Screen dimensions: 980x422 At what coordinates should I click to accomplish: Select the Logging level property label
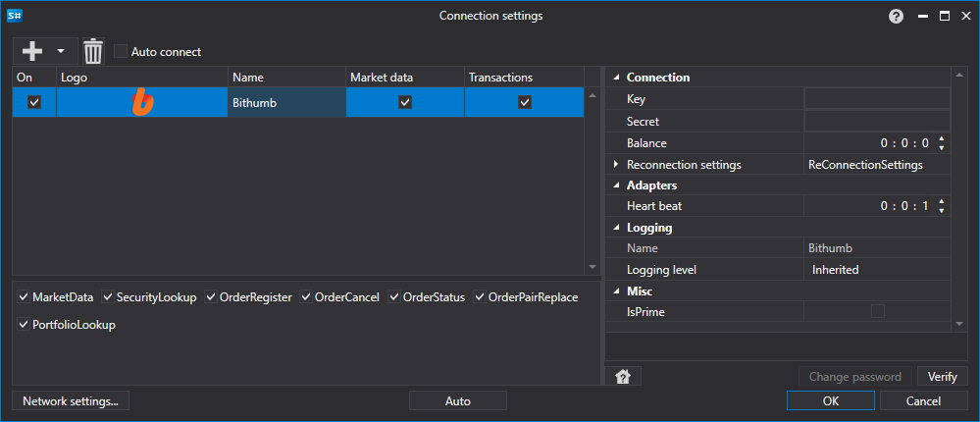661,270
